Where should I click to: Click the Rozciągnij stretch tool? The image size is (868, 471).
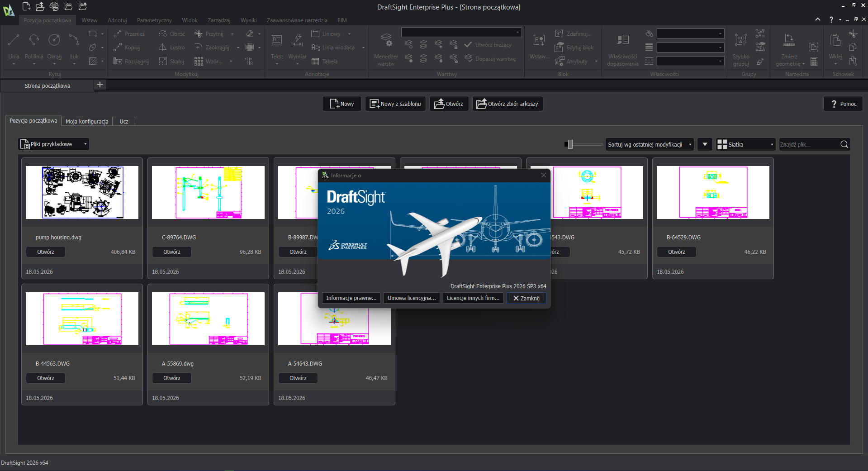[x=131, y=62]
